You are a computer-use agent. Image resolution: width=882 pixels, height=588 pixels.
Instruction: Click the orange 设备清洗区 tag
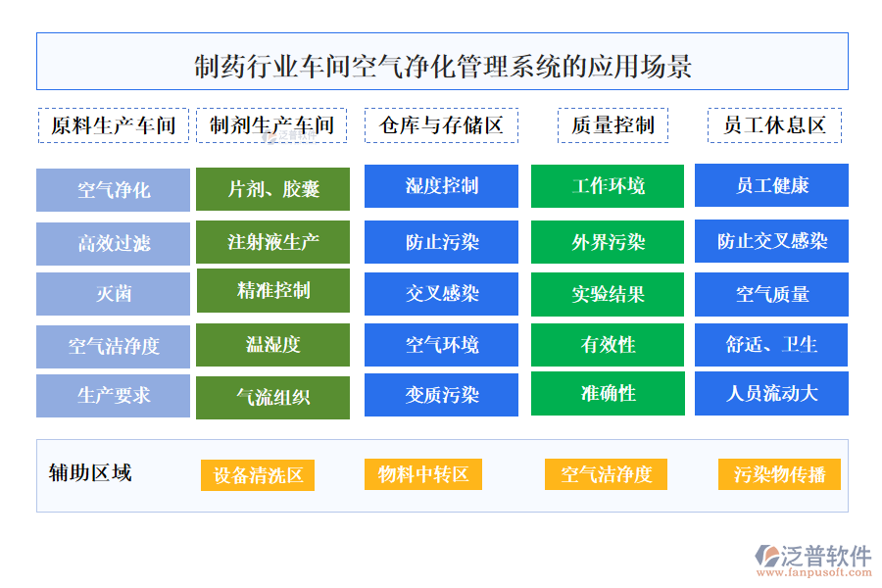(258, 475)
